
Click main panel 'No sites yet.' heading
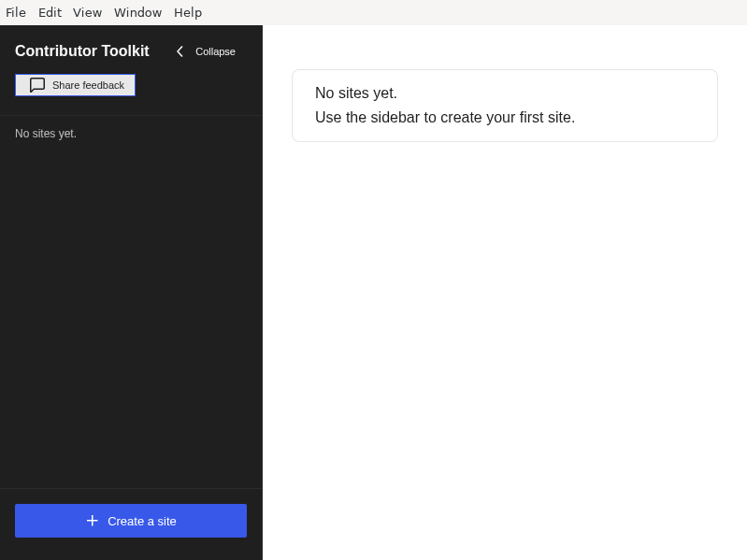(356, 93)
